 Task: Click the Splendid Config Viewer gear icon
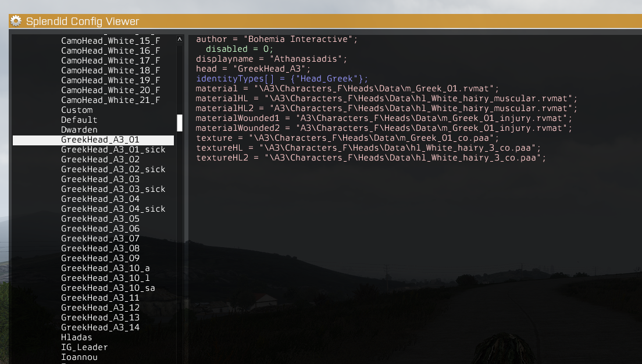pyautogui.click(x=16, y=21)
